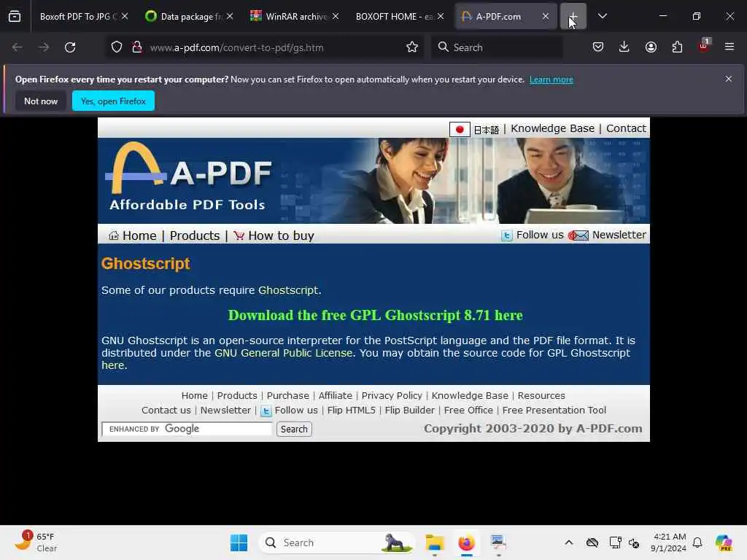
Task: Click the footer Search button
Action: [294, 429]
